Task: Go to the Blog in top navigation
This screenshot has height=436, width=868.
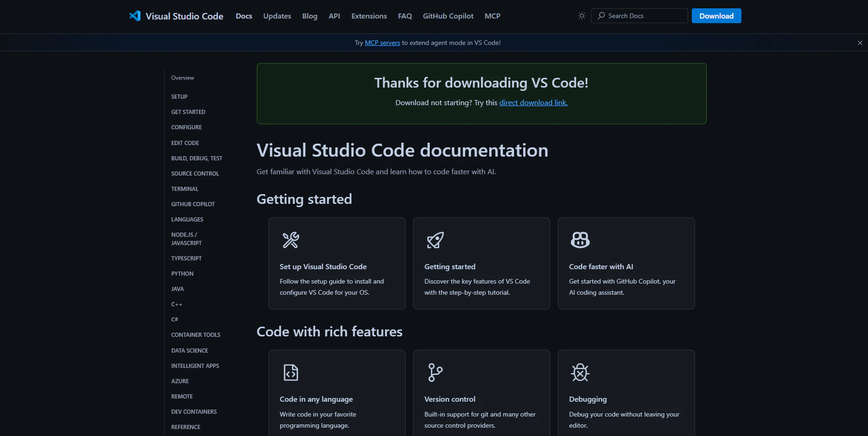Action: (x=310, y=16)
